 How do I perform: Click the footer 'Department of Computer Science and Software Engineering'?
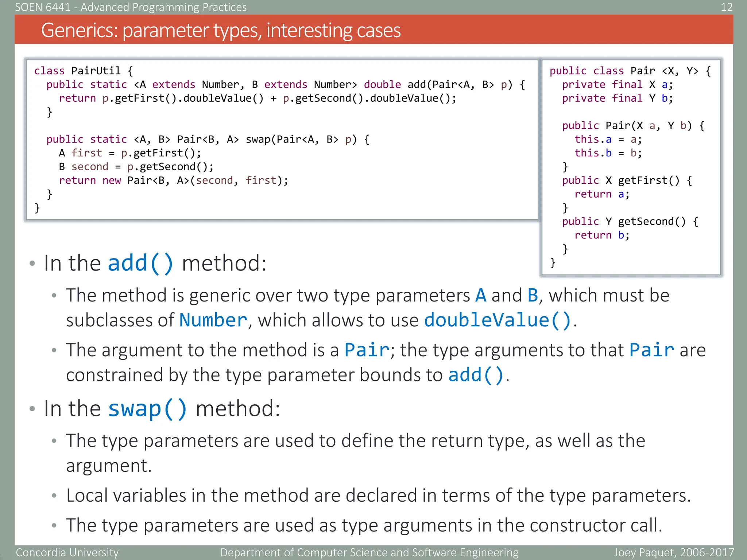click(x=369, y=553)
